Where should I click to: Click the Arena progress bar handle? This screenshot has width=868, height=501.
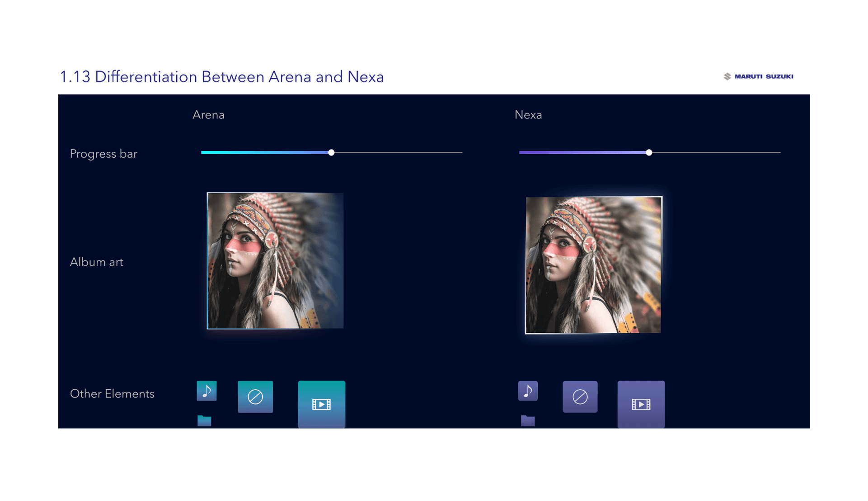pos(331,152)
